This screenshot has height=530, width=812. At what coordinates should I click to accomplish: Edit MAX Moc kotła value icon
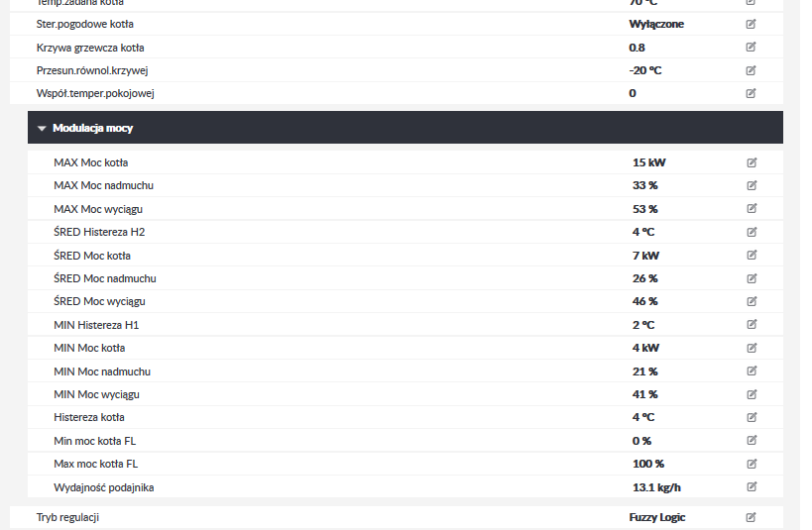(752, 162)
